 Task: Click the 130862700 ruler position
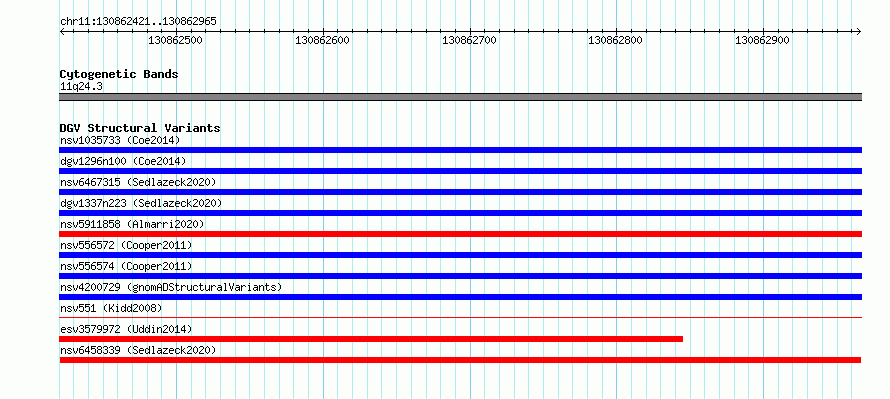tap(469, 40)
